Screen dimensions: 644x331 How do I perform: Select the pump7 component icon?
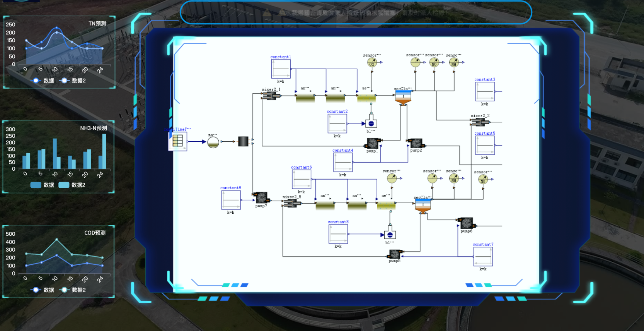click(x=262, y=197)
